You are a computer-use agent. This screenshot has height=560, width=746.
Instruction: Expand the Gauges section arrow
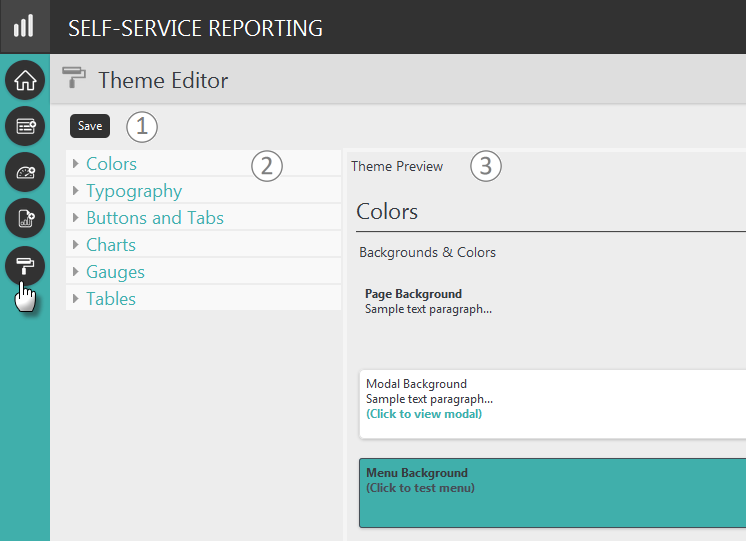75,272
